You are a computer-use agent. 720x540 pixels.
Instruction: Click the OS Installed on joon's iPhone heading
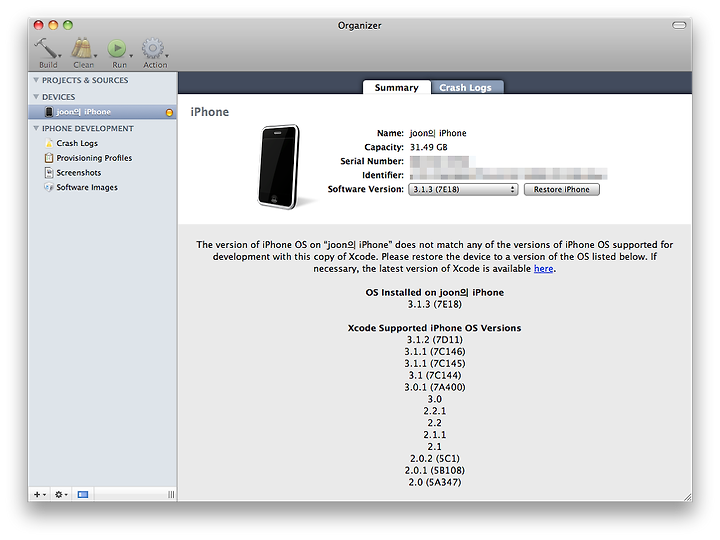pos(434,292)
